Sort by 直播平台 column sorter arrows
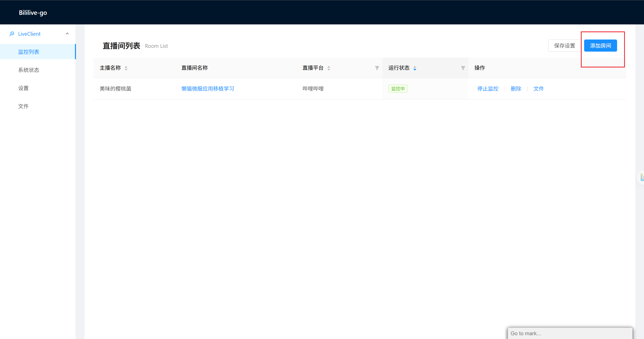644x339 pixels. coord(329,68)
